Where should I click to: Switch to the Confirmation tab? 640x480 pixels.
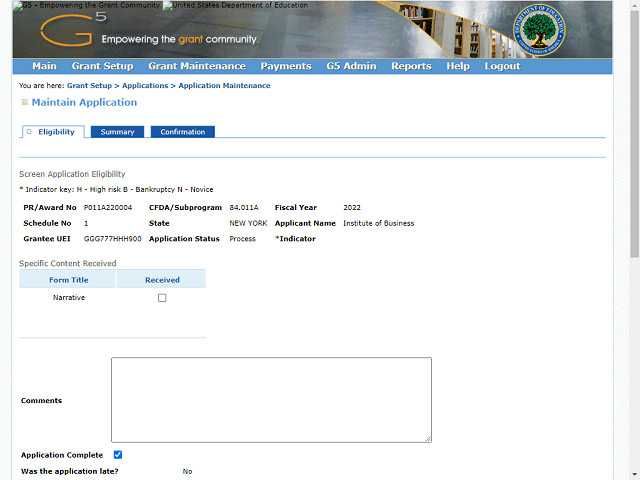(183, 132)
